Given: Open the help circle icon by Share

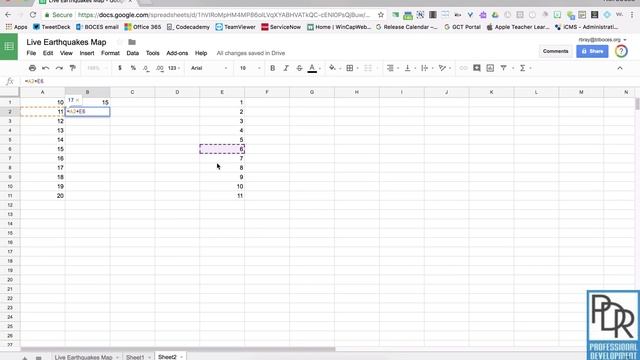Looking at the screenshot, I should (x=621, y=51).
